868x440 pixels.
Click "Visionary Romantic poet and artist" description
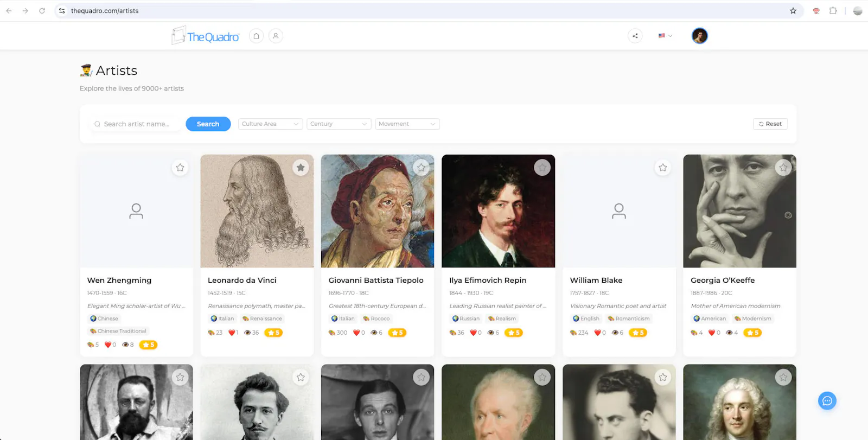coord(618,306)
